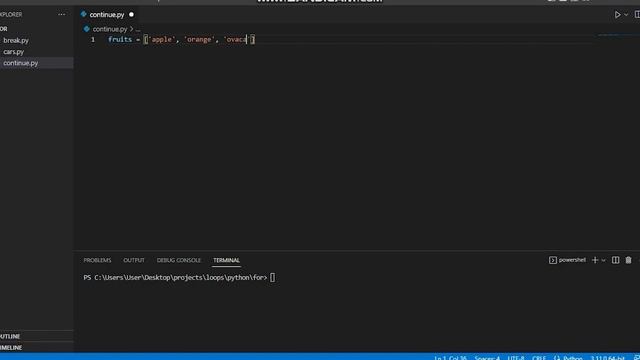Split the terminal pane
Screen dimensions: 640x360
pos(615,260)
